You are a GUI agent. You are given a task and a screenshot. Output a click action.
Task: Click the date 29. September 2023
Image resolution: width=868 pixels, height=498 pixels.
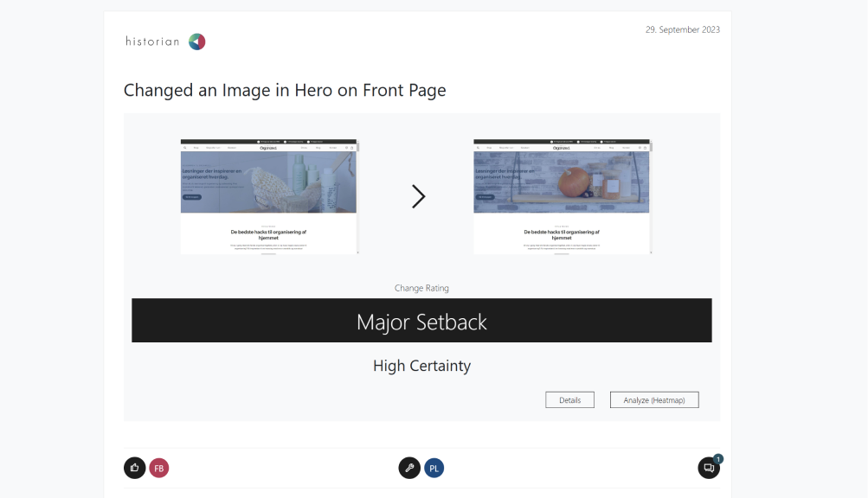coord(682,29)
